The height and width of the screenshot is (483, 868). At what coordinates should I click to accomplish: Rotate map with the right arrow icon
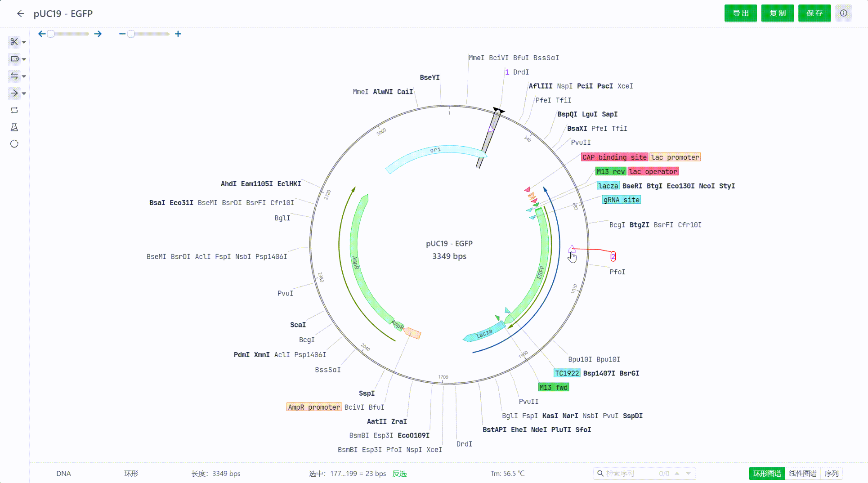[98, 34]
